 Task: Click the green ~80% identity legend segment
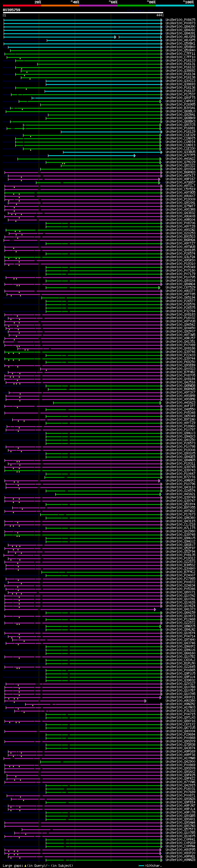137,6
